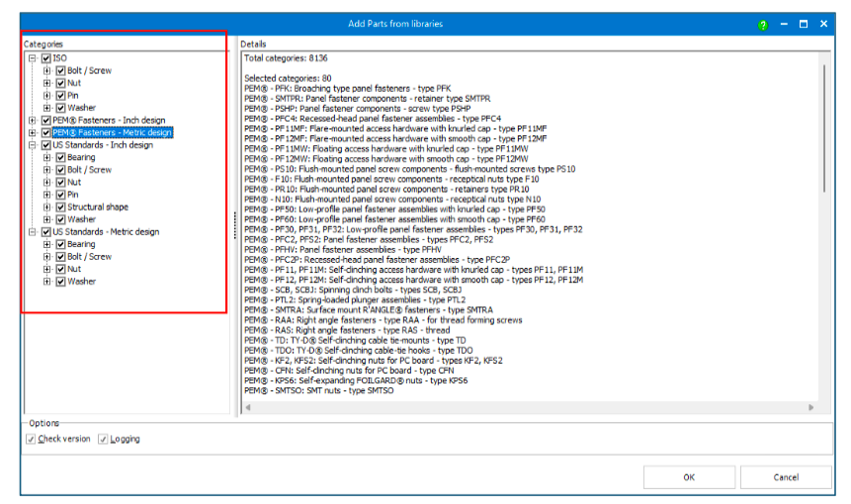This screenshot has height=504, width=851.
Task: Select Nut label under US Standards Inch
Action: pos(74,182)
